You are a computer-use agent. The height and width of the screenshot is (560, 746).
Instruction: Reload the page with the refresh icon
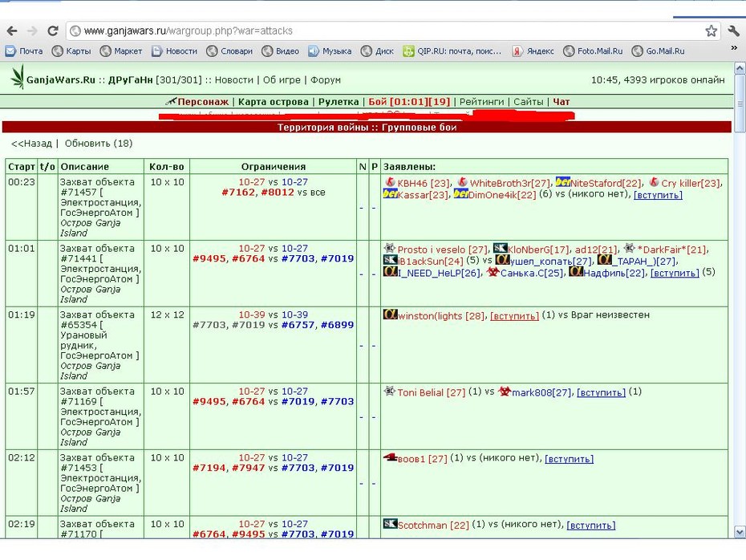click(53, 31)
